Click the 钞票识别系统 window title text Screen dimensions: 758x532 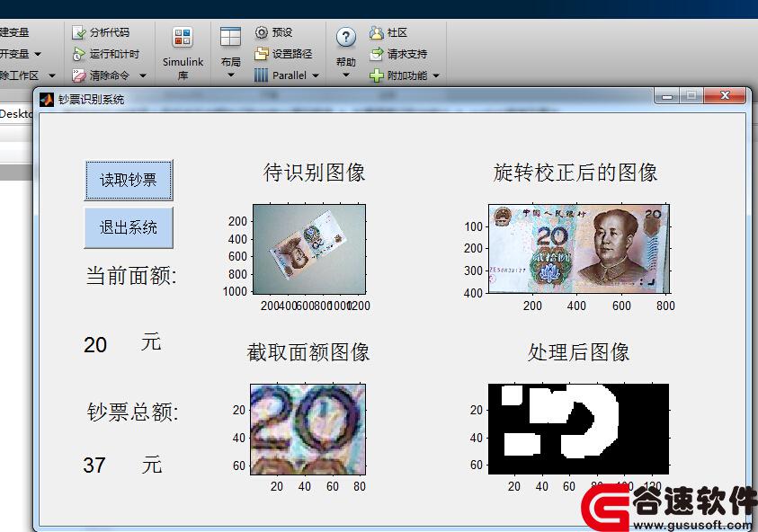coord(92,100)
